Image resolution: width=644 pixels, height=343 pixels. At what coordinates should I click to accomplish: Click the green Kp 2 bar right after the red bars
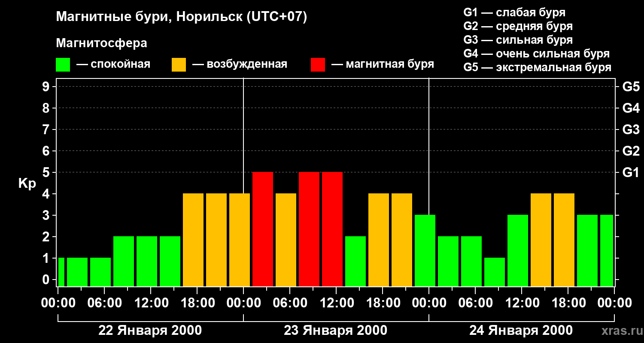pos(355,261)
